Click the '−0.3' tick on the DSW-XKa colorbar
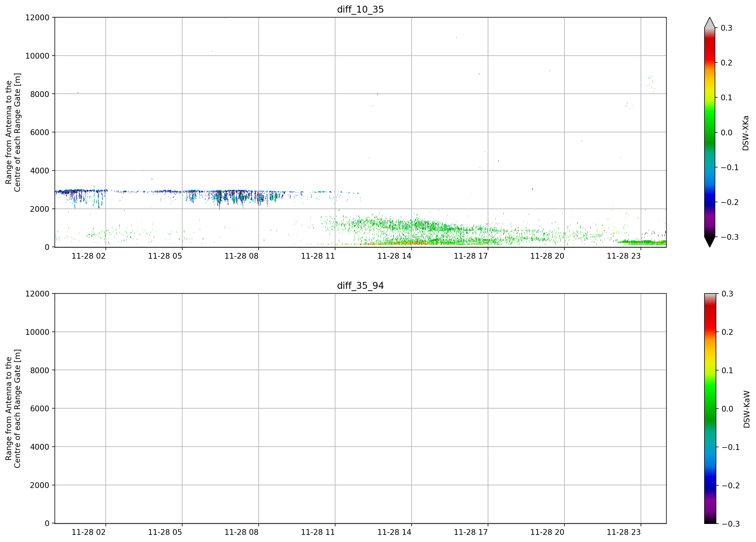Screen dimensions: 756x542 [730, 237]
